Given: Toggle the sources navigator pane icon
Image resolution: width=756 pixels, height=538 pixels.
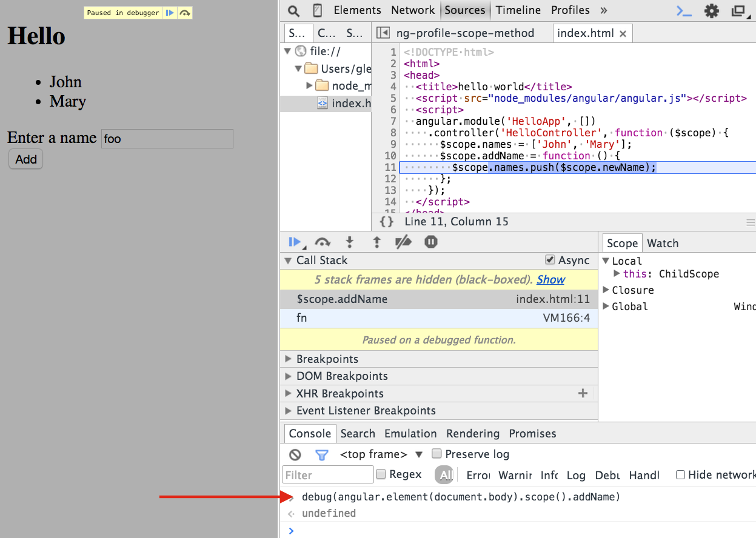Looking at the screenshot, I should pos(383,33).
